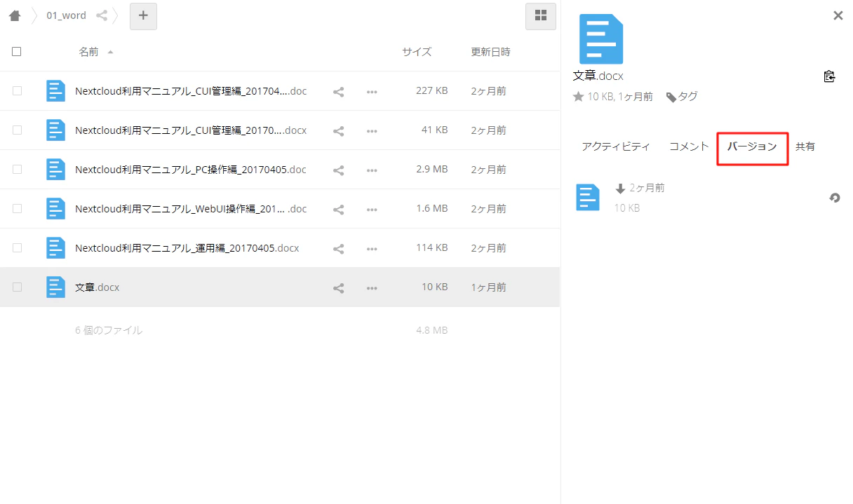Screen dimensions: 853x504
Task: Select checkbox for the 41 KB CUI管理編 .docx
Action: pos(17,130)
